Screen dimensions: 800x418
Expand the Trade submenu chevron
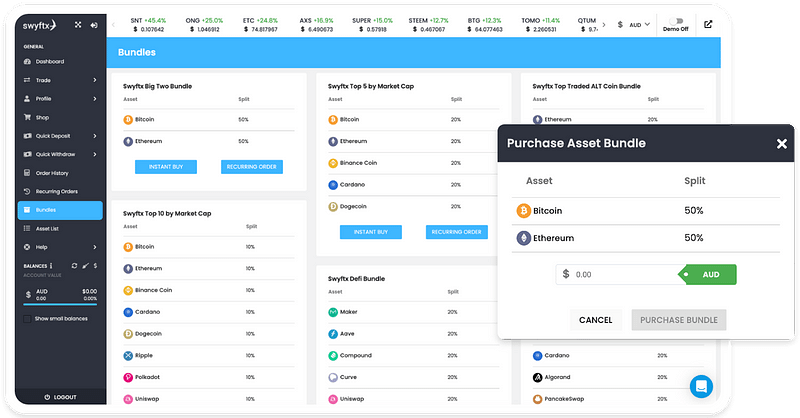point(95,80)
